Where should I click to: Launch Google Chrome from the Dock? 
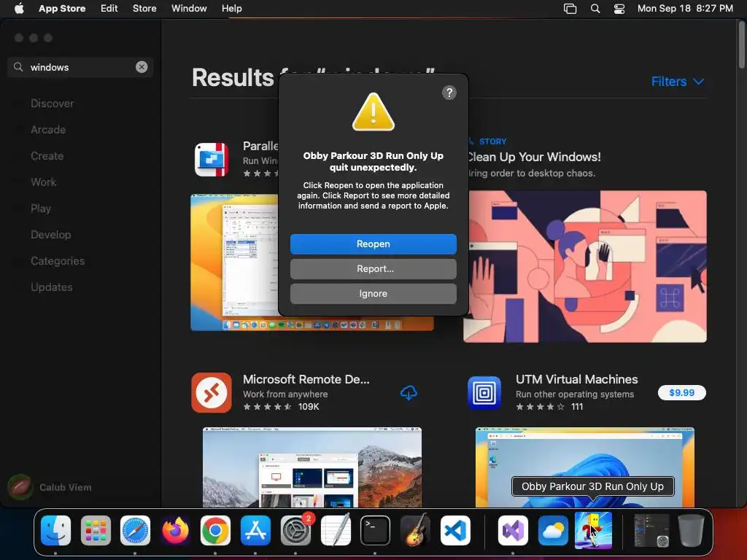[215, 531]
